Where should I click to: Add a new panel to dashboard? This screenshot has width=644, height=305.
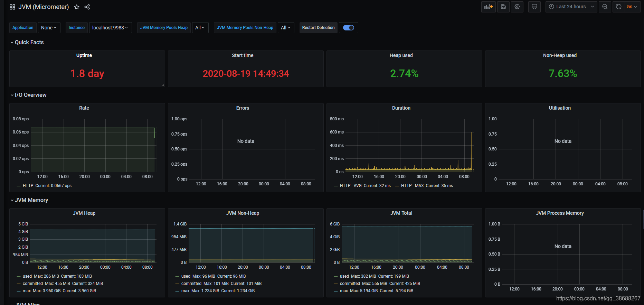(489, 7)
